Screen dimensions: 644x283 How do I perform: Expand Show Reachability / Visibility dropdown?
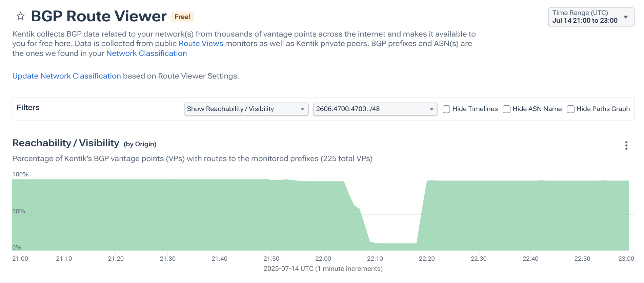(246, 109)
